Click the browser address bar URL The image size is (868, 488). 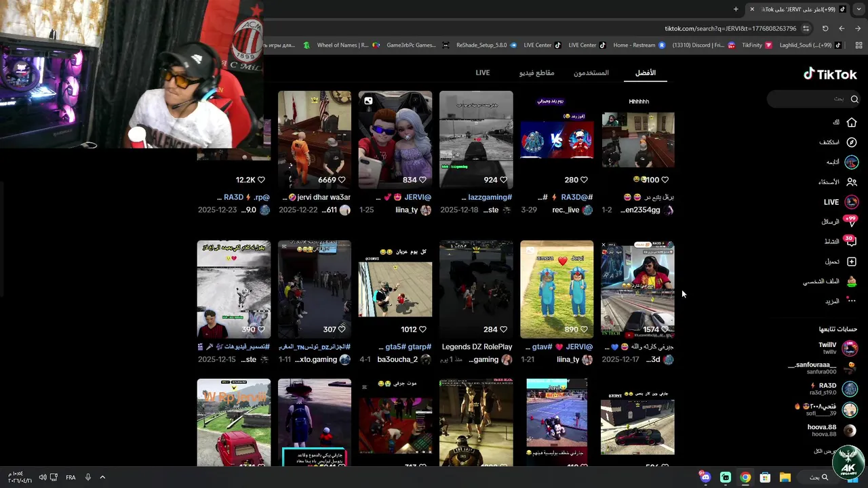point(730,28)
